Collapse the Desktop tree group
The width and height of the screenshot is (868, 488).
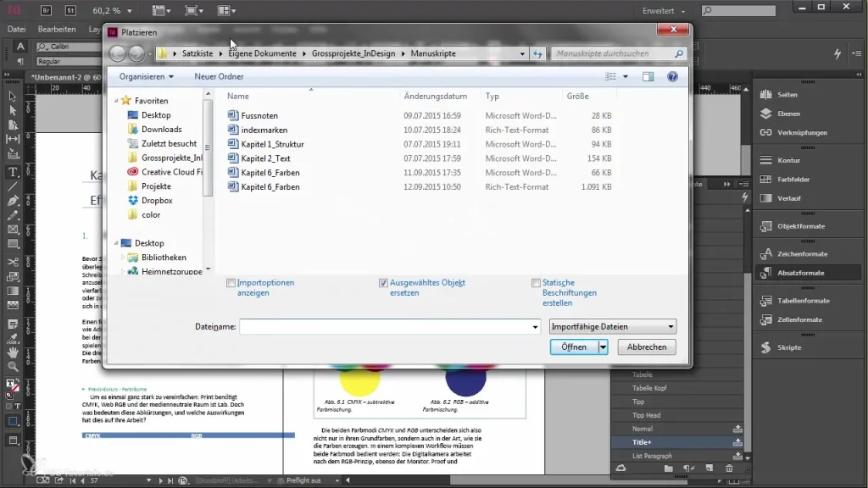click(x=116, y=243)
